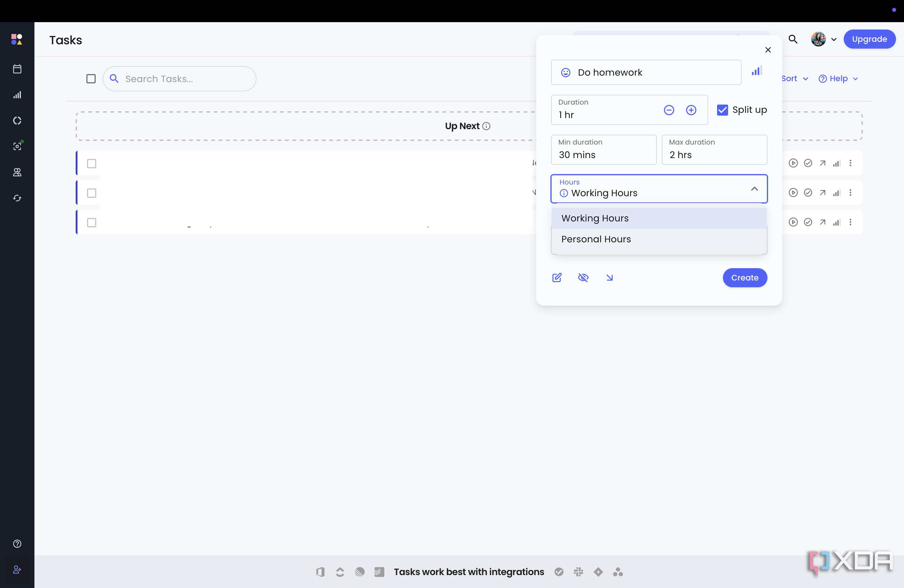This screenshot has height=588, width=904.
Task: Click the help question-mark icon in sidebar
Action: [17, 544]
